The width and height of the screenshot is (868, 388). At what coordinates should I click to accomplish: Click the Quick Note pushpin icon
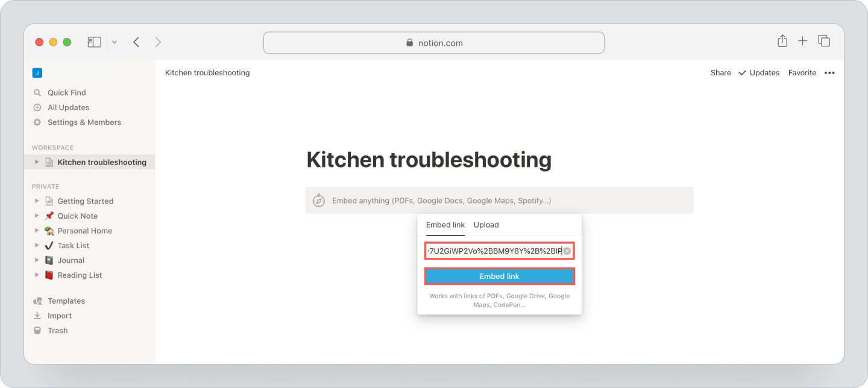click(48, 215)
